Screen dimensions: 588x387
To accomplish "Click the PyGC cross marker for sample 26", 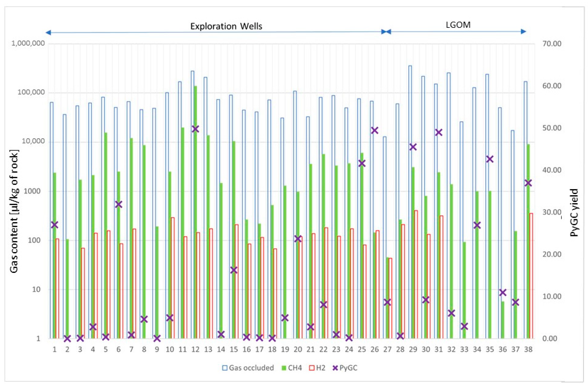I will point(375,130).
